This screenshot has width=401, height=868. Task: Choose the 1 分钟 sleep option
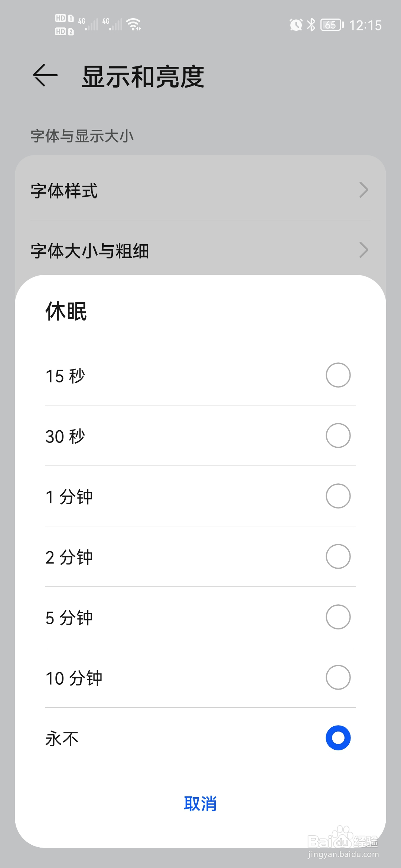click(x=200, y=496)
